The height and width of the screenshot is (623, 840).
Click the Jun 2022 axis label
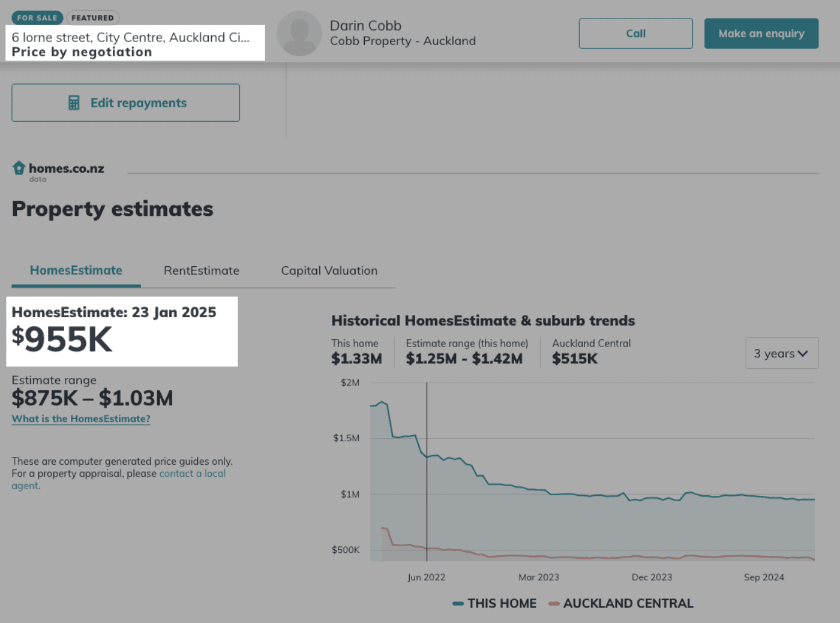tap(426, 577)
